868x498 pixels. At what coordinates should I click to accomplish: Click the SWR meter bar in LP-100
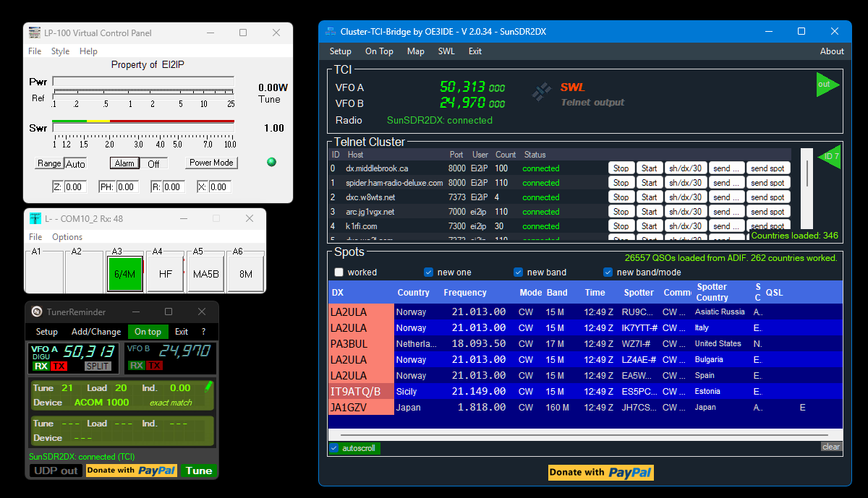(x=143, y=127)
